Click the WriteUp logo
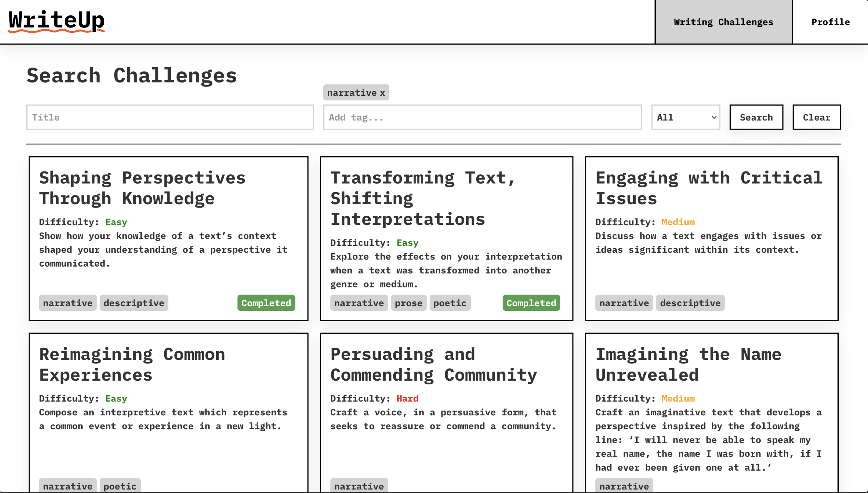The height and width of the screenshot is (493, 868). tap(56, 21)
